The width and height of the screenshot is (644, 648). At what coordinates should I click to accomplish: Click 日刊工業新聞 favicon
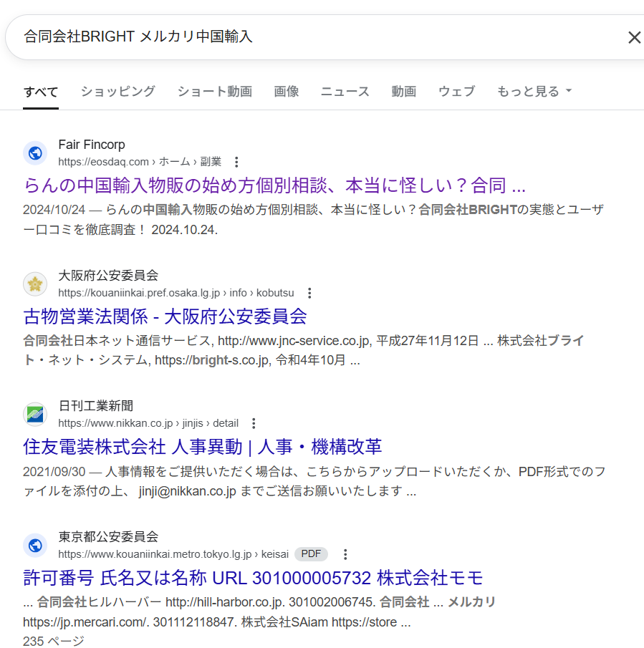pos(35,415)
